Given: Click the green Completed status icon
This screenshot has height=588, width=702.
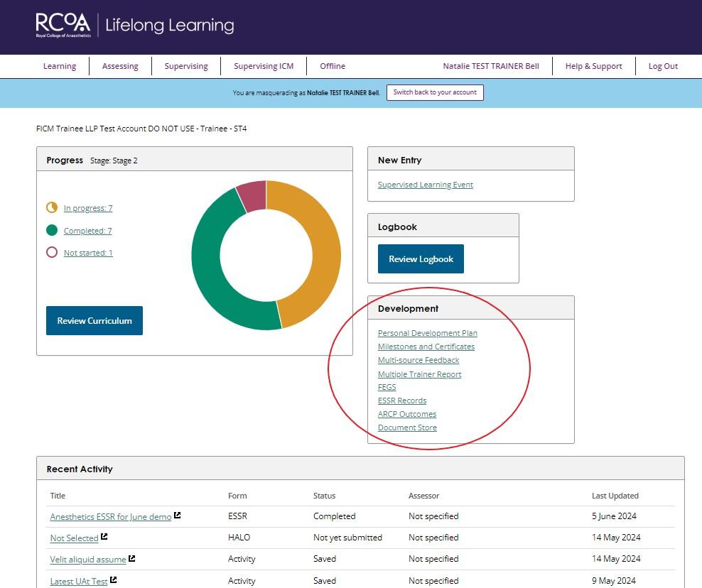Looking at the screenshot, I should 52,230.
